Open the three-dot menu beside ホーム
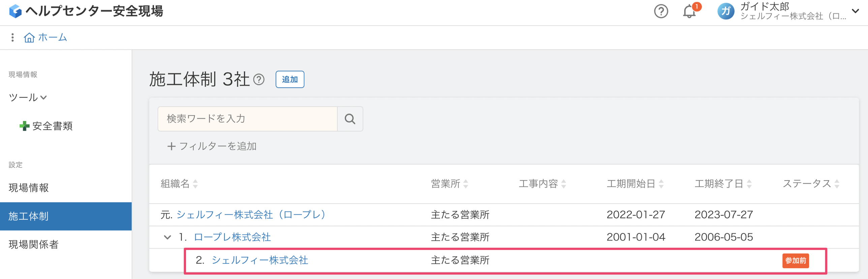Screen dimensions: 868x279 [x=12, y=37]
